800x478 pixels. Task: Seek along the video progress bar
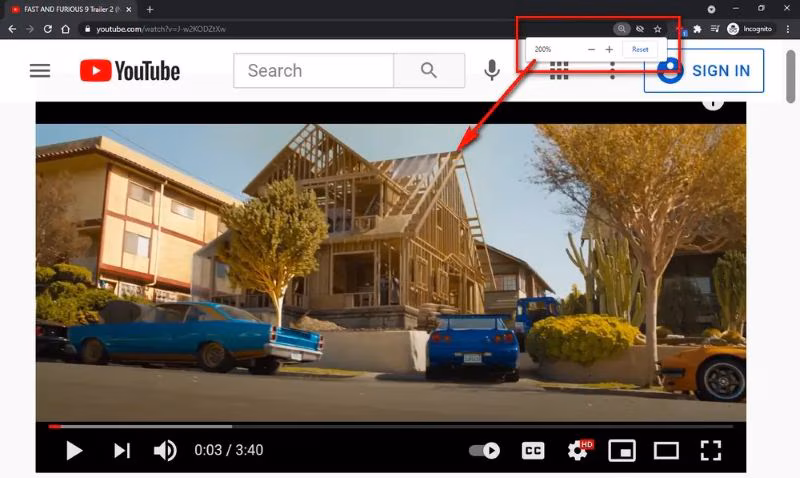tap(391, 426)
